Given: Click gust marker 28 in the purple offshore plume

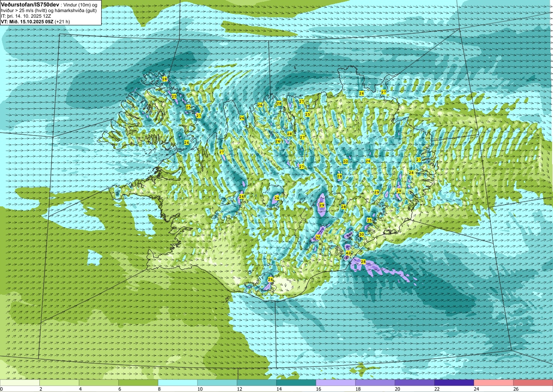Looking at the screenshot, I should coord(363,262).
